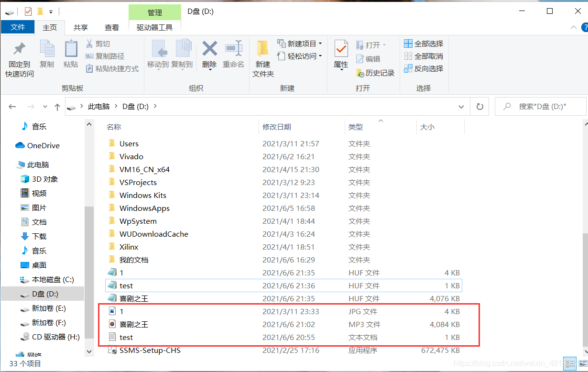Open recent locations dropdown arrow
The width and height of the screenshot is (588, 372).
45,107
